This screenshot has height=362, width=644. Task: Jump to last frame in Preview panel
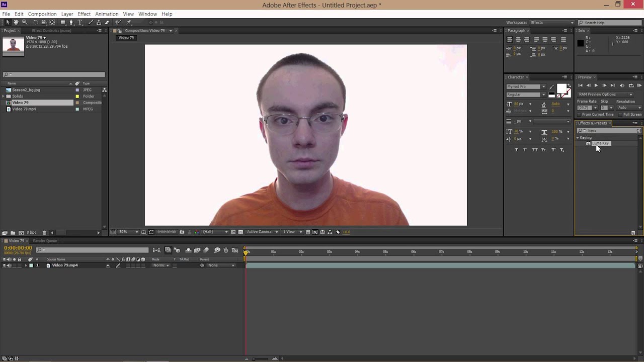click(x=612, y=85)
